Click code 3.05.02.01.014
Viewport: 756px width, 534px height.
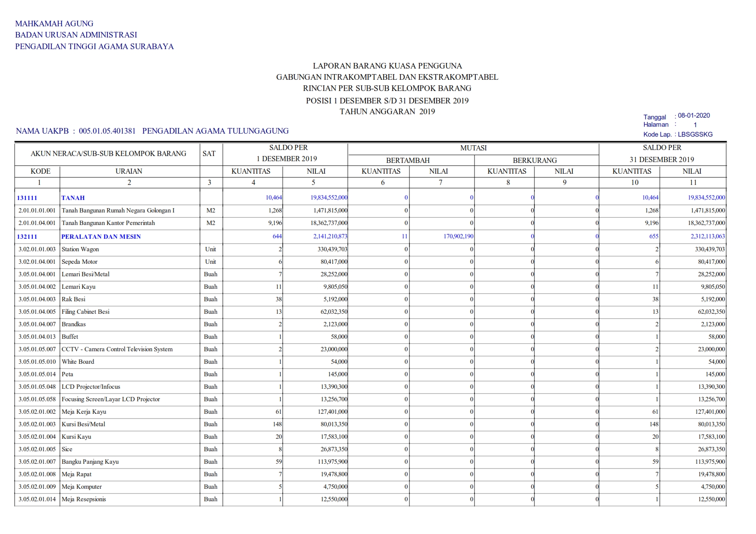37,500
